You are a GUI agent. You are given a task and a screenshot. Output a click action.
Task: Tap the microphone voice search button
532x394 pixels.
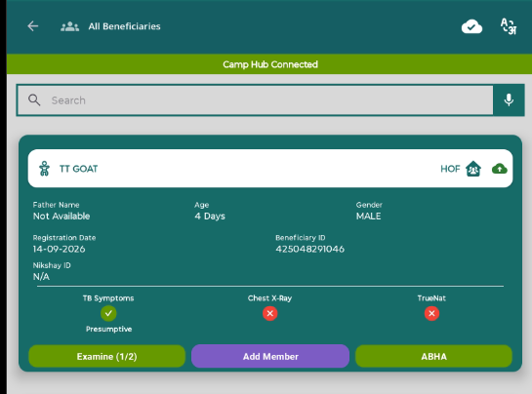pyautogui.click(x=509, y=100)
